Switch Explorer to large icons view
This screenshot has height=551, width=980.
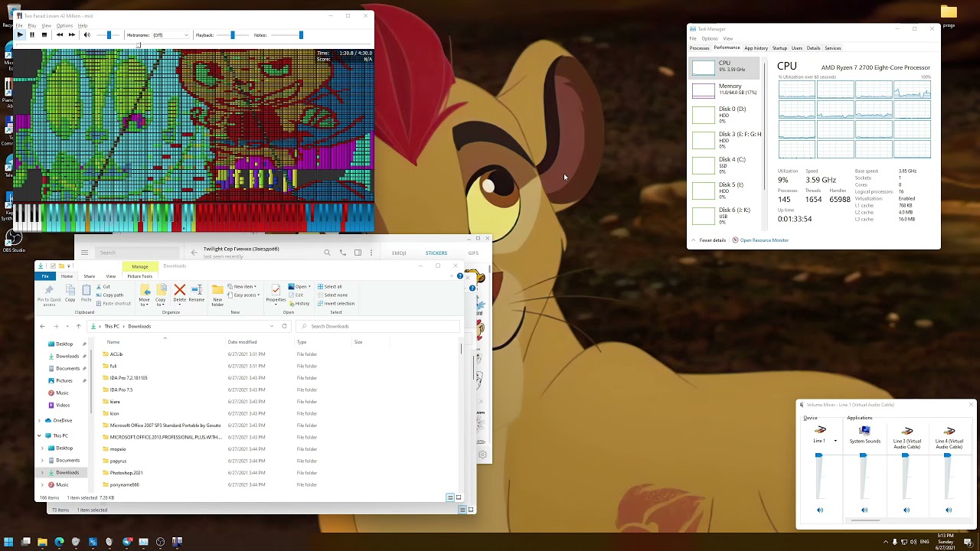(x=459, y=497)
